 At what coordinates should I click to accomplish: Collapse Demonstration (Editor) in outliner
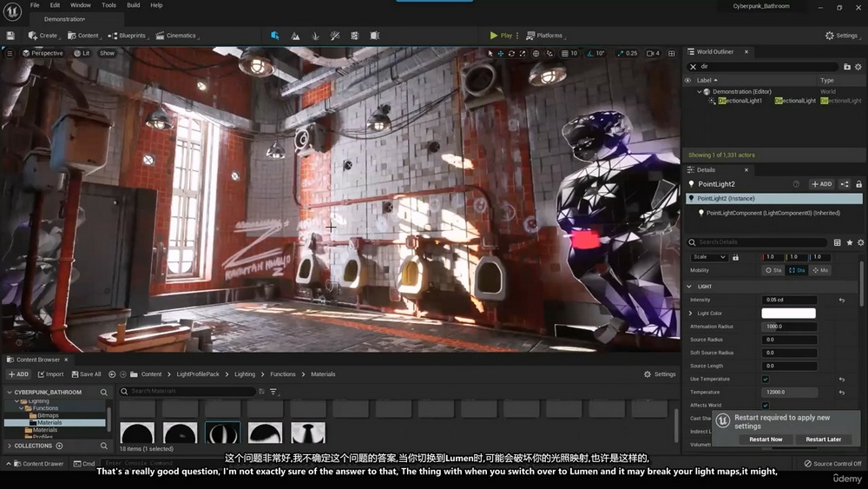point(699,92)
